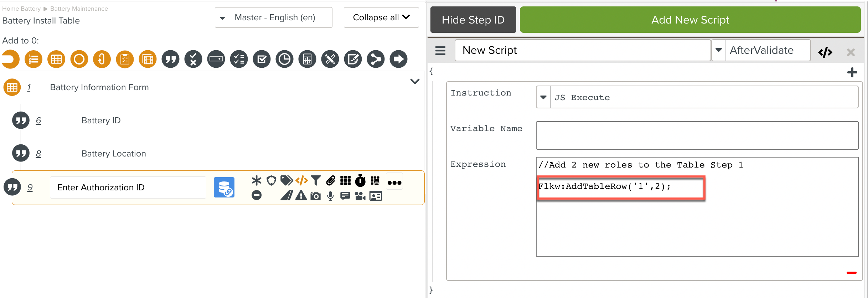Viewport: 868px width, 298px height.
Task: Click the calculator icon in the Add toolbar
Action: coord(307,59)
